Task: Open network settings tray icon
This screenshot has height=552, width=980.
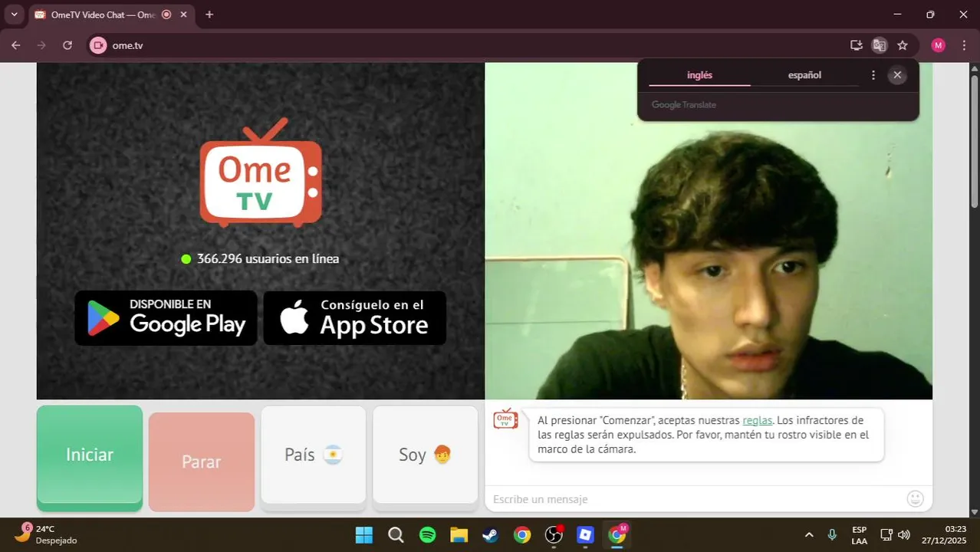Action: (x=886, y=534)
